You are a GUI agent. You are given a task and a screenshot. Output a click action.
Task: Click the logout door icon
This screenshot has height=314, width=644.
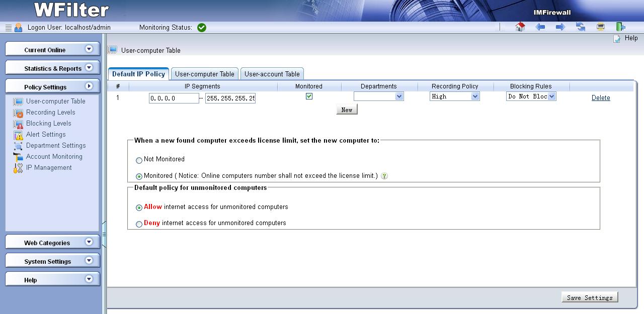click(620, 27)
